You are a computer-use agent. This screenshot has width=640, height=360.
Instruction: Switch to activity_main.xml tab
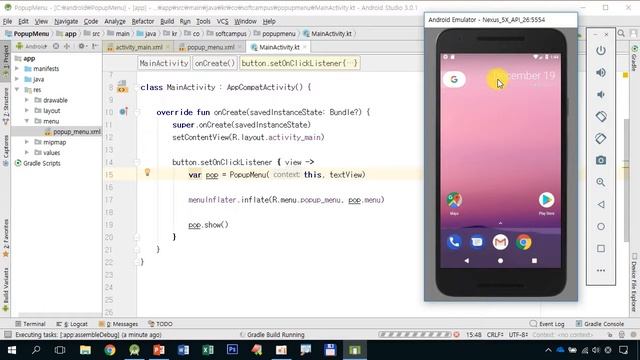(x=138, y=47)
